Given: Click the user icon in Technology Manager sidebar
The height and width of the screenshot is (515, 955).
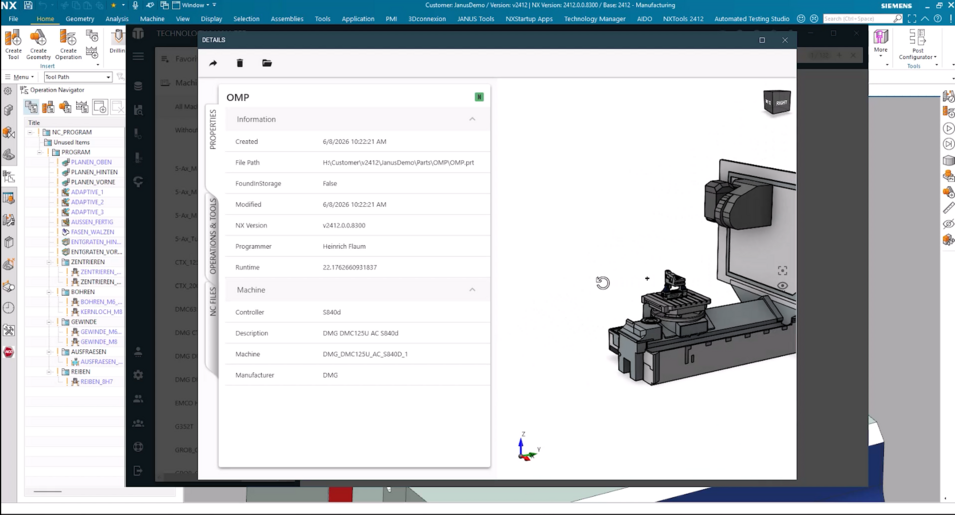Looking at the screenshot, I should pyautogui.click(x=138, y=351).
